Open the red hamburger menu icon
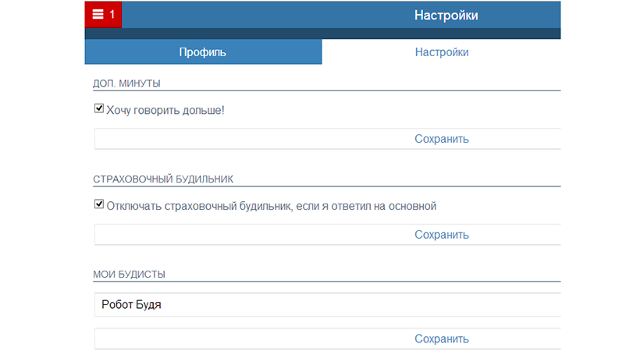Screen dimensions: 644x351 coord(98,15)
